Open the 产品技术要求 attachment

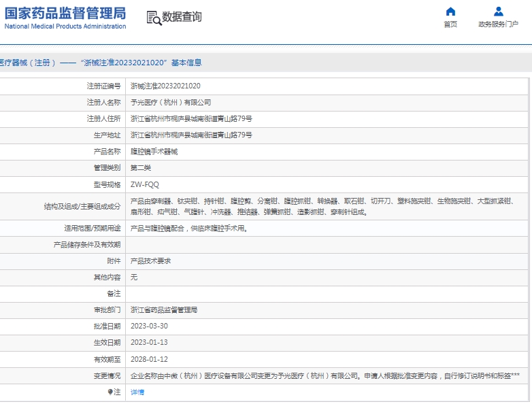coord(150,261)
